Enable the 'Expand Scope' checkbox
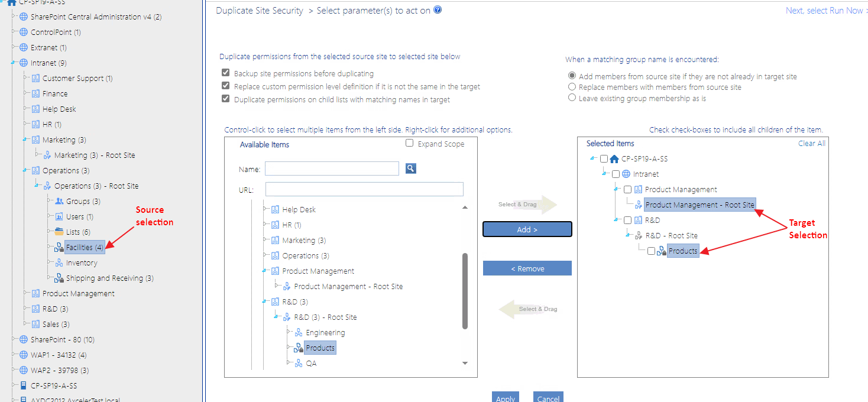Screen dimensions: 868x402 pyautogui.click(x=409, y=143)
